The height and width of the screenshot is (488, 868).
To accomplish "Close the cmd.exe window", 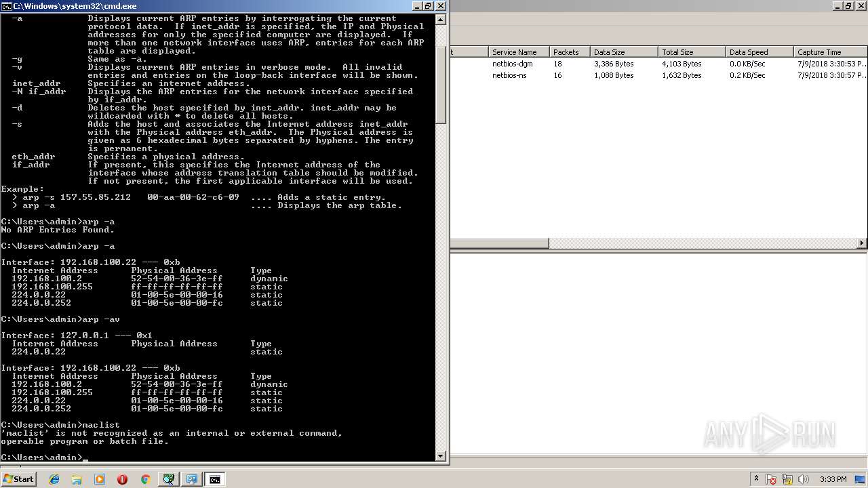I will tap(441, 6).
